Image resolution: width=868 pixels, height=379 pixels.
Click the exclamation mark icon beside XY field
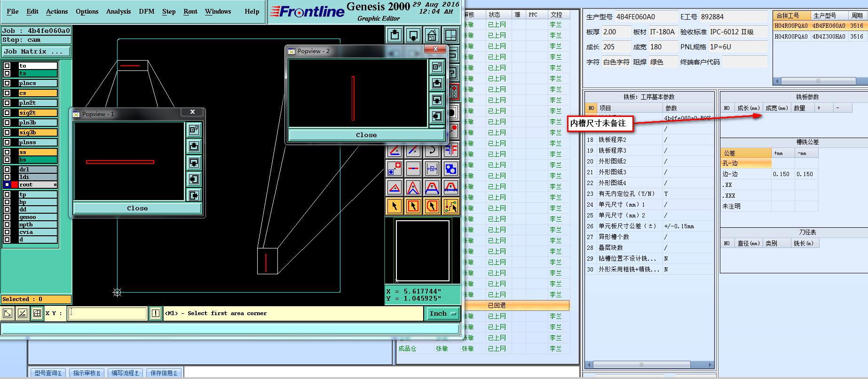click(x=156, y=313)
